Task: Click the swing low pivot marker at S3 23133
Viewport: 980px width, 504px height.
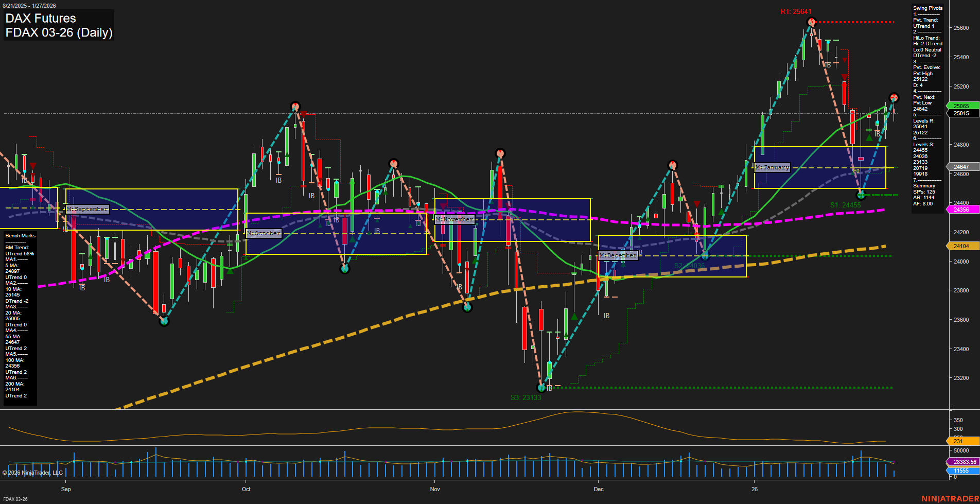Action: (542, 387)
